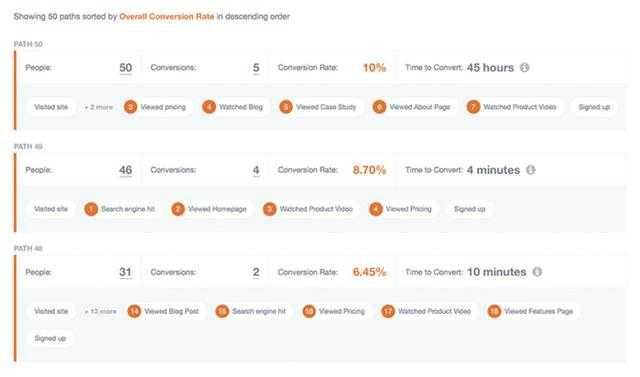
Task: Click the 50 people count link
Action: pyautogui.click(x=126, y=68)
